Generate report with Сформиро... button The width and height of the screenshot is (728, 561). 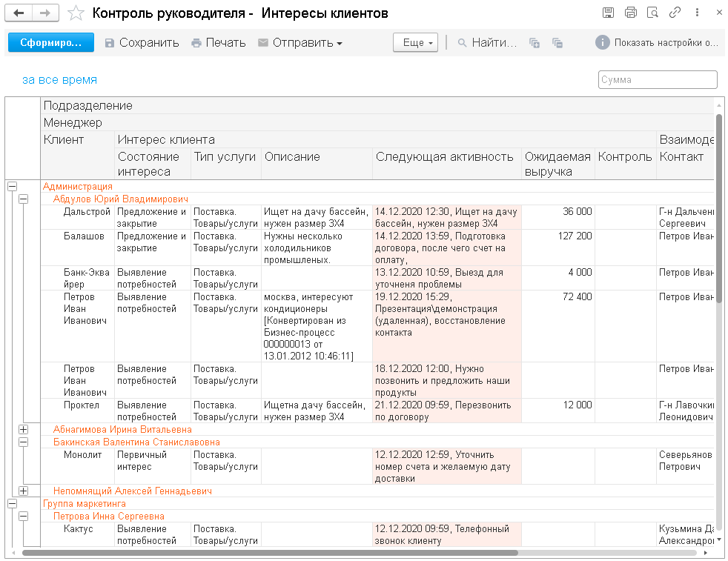pyautogui.click(x=51, y=43)
